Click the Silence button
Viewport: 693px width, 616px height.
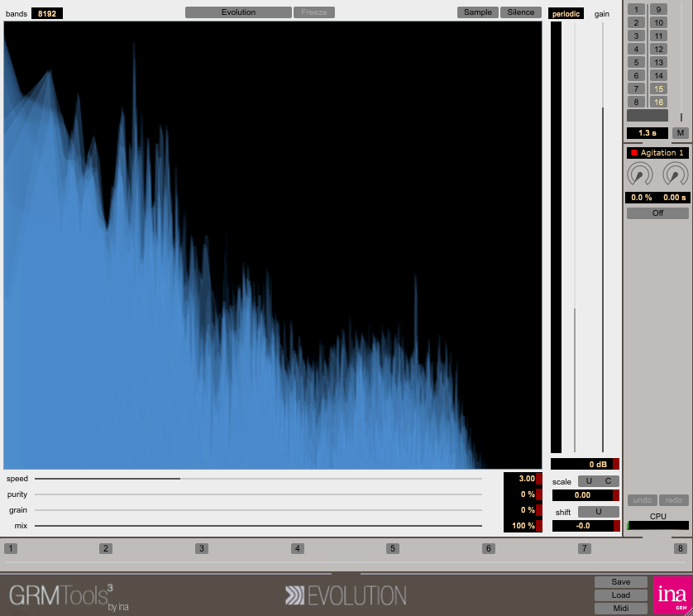tap(521, 12)
